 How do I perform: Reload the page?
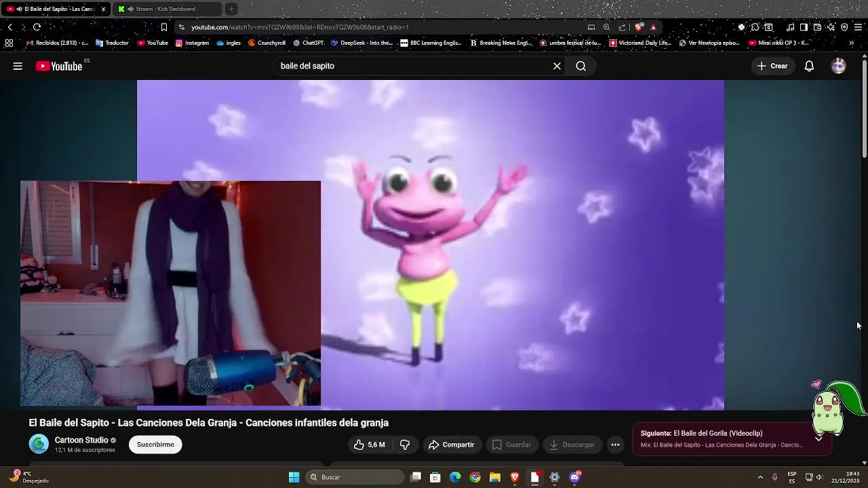(37, 27)
